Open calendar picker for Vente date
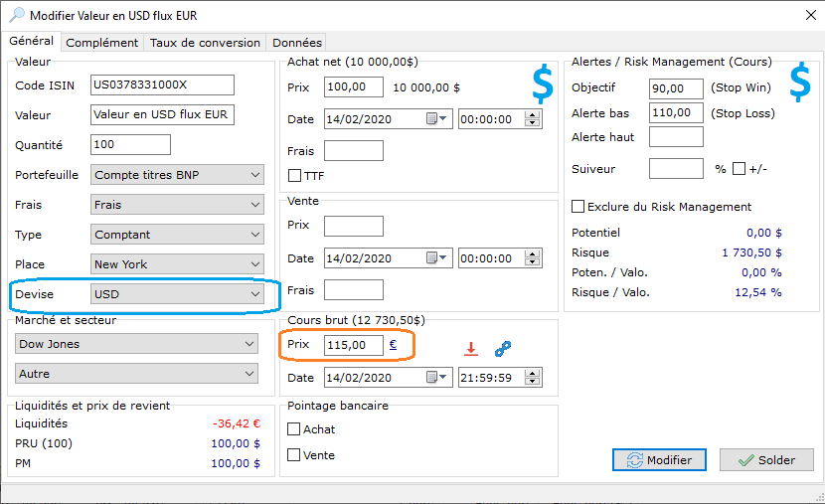825x504 pixels. (x=436, y=257)
